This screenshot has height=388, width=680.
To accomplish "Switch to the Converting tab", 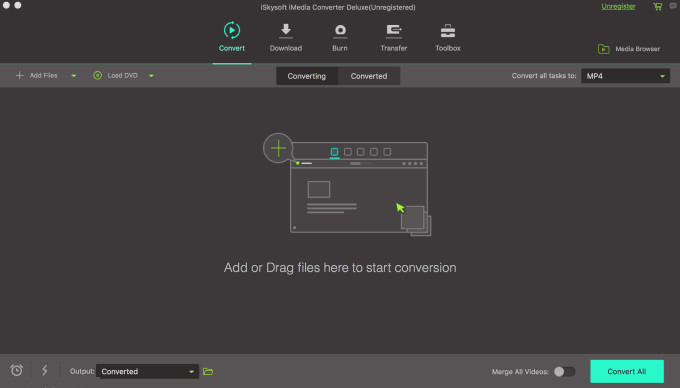I will click(x=307, y=76).
